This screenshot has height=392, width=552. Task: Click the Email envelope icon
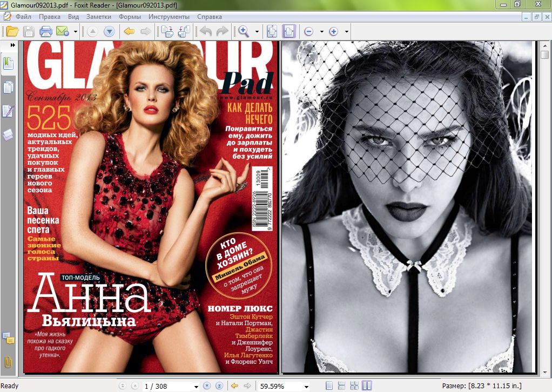click(62, 31)
